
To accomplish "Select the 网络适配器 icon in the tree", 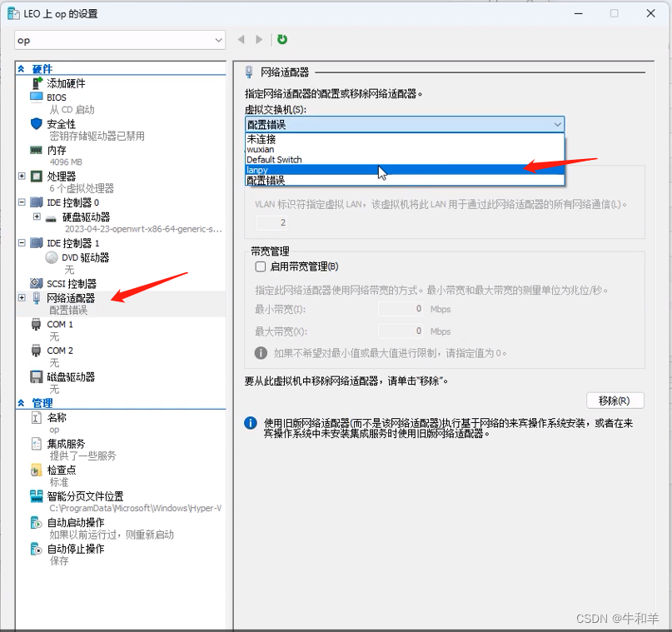I will pyautogui.click(x=37, y=298).
